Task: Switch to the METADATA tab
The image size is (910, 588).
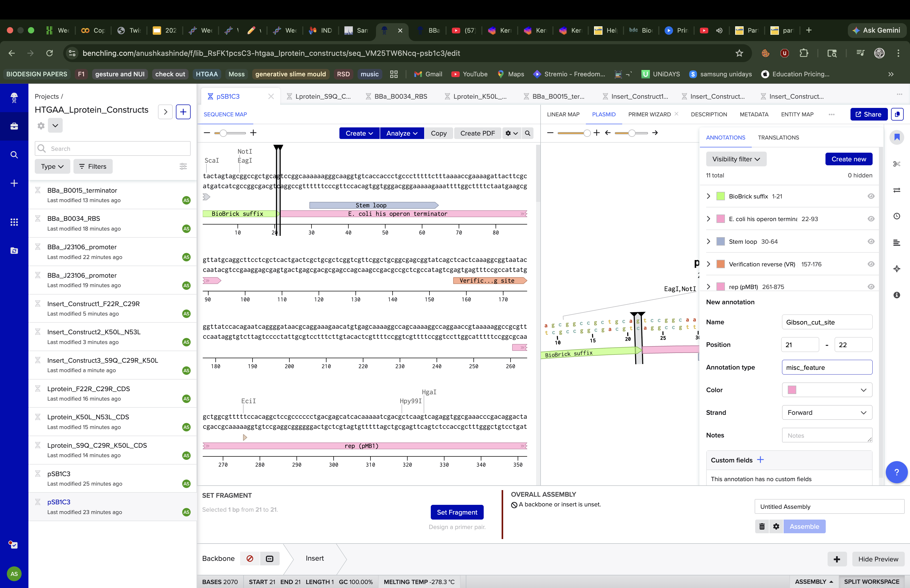Action: pyautogui.click(x=754, y=114)
